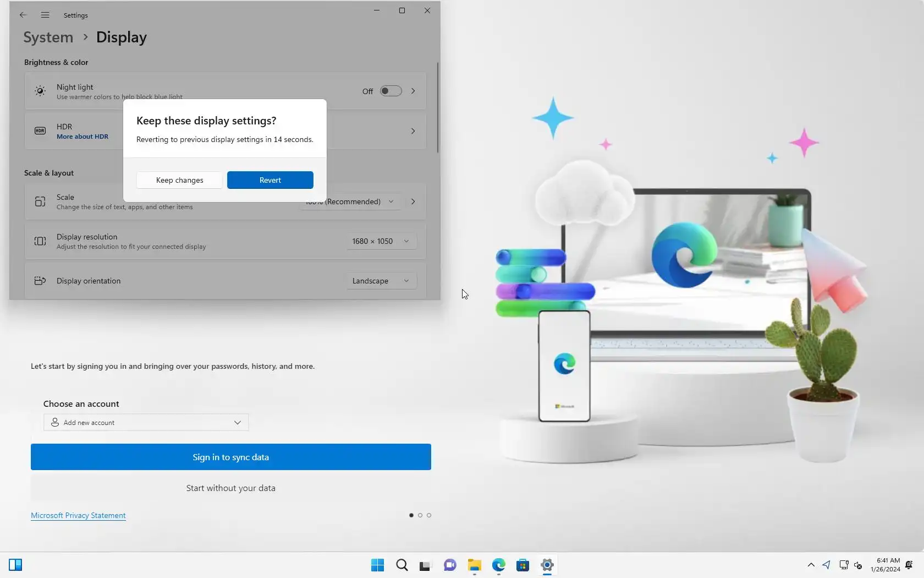This screenshot has width=924, height=578.
Task: Open the Display orientation Landscape dropdown
Action: pos(381,281)
